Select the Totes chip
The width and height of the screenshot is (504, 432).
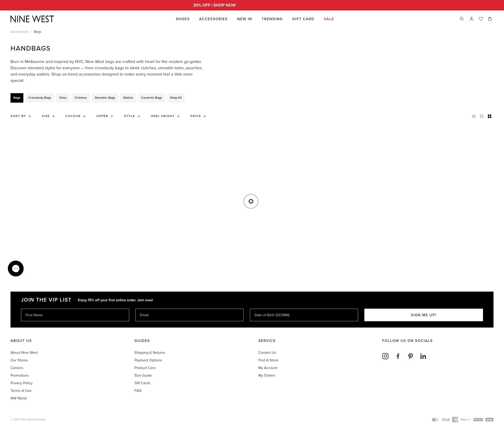point(63,98)
